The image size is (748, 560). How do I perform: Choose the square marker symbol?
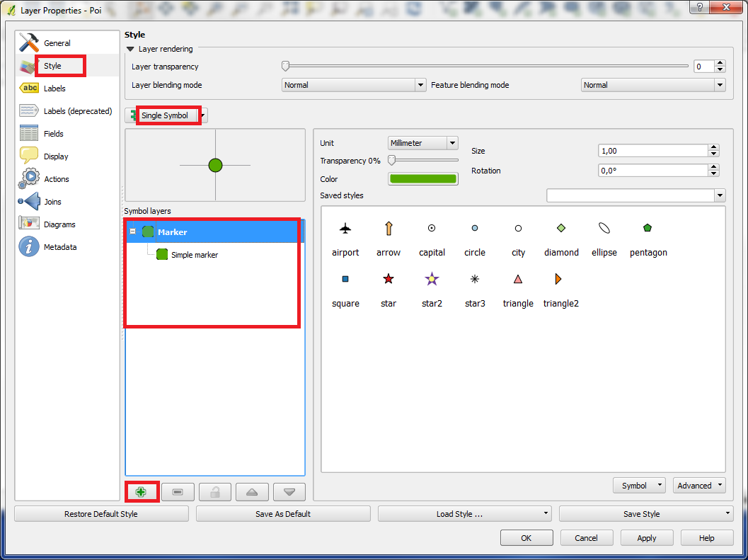tap(345, 279)
